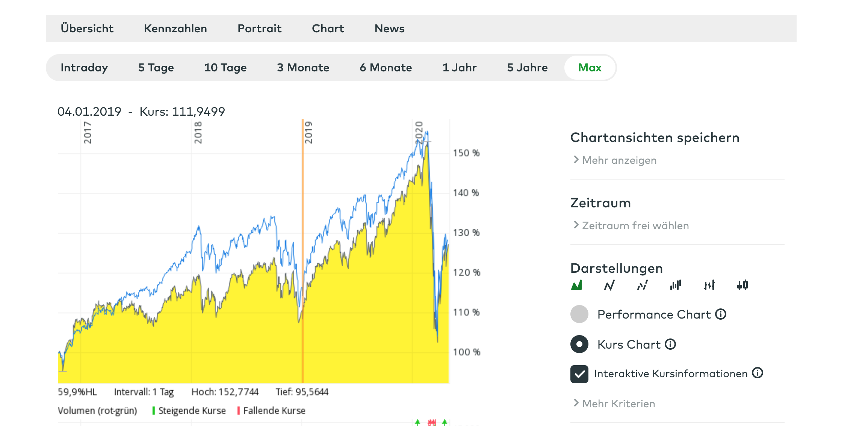Switch chart range to 10 Tage
This screenshot has width=868, height=426.
pyautogui.click(x=225, y=68)
